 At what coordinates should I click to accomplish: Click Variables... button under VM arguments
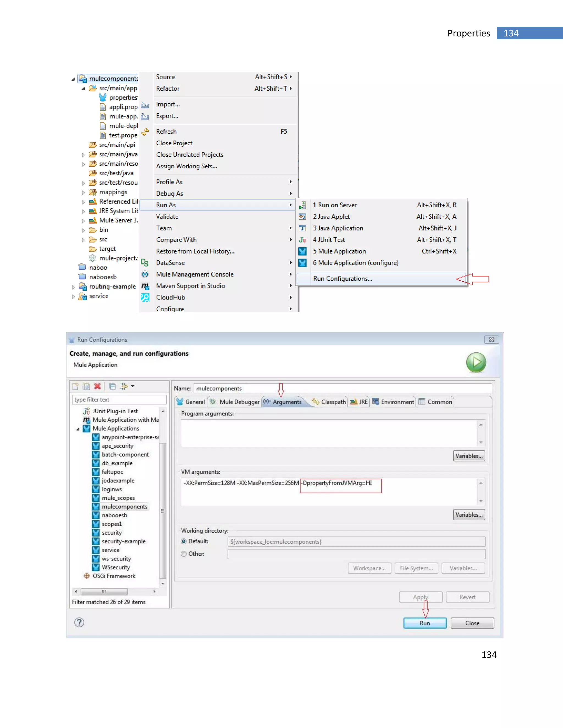469,515
